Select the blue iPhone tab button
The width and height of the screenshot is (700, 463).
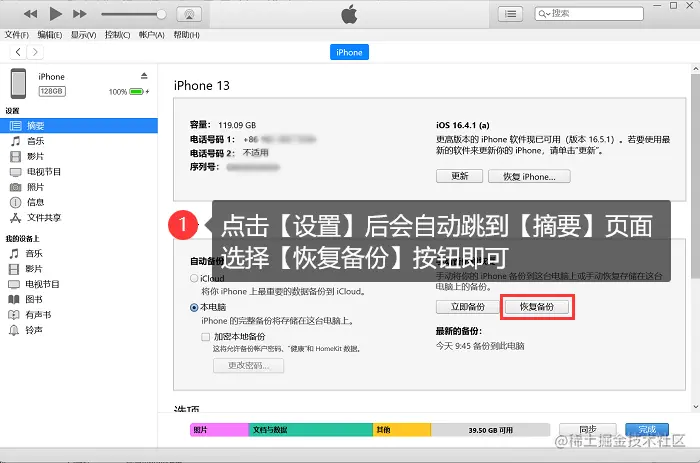[349, 52]
